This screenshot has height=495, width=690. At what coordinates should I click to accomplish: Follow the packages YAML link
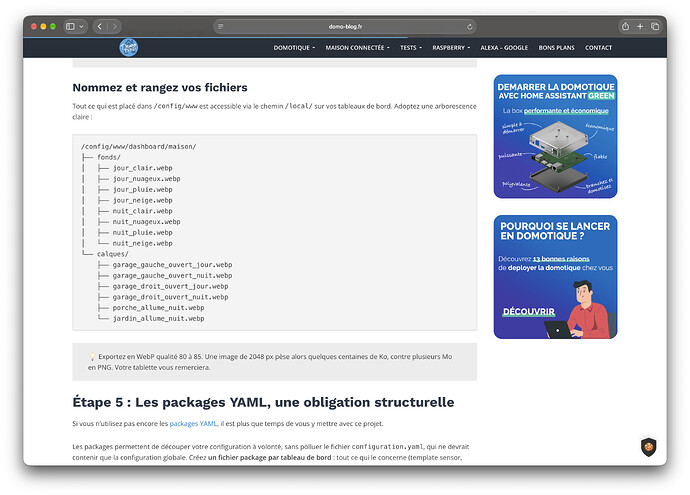(x=193, y=423)
